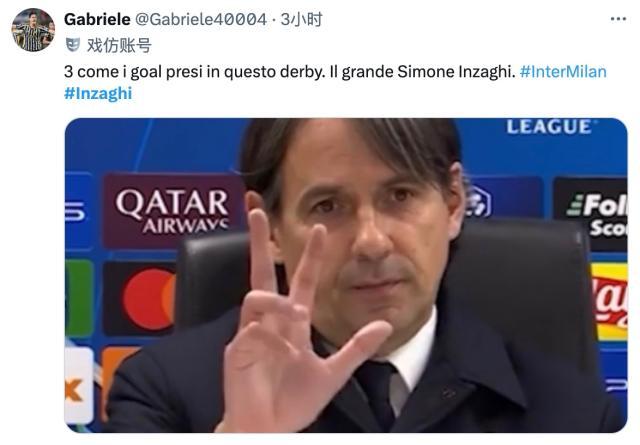Click the green sponsor tile beside Mastercard
640x445 pixels.
[x=79, y=298]
